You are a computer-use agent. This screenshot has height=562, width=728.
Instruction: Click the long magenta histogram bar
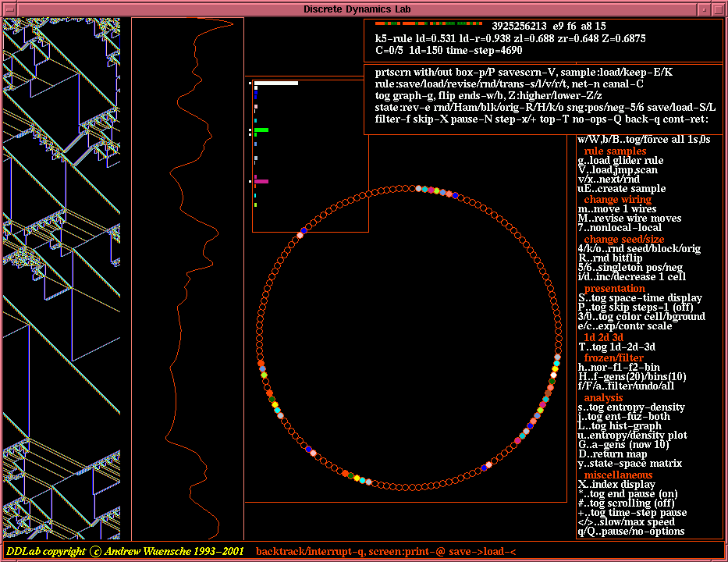[x=261, y=182]
